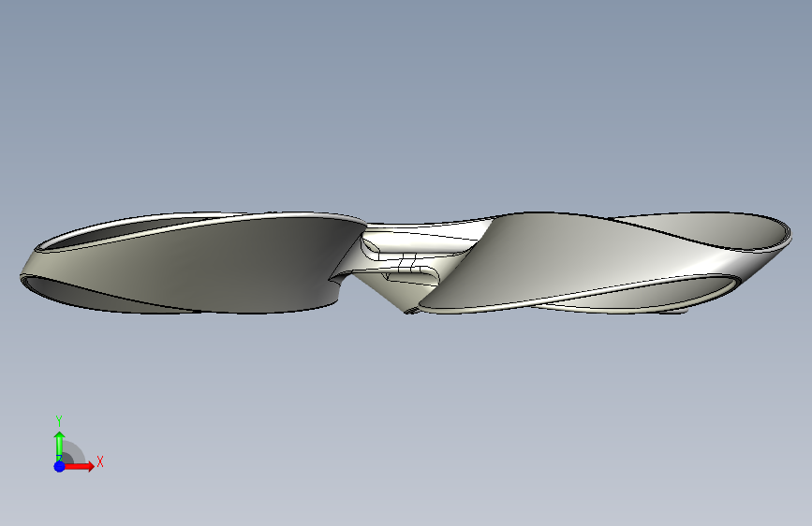Viewport: 812px width, 526px height.
Task: Click the green Y axis arrow of the triad
Action: pos(60,446)
